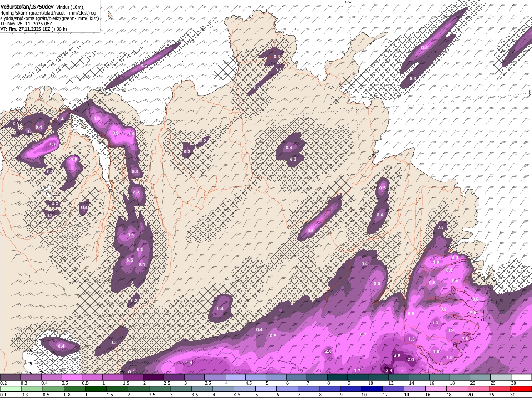
Task: Select the 'IT: Mið. 26. 11. 2025 06Z' line
Action: 26,24
